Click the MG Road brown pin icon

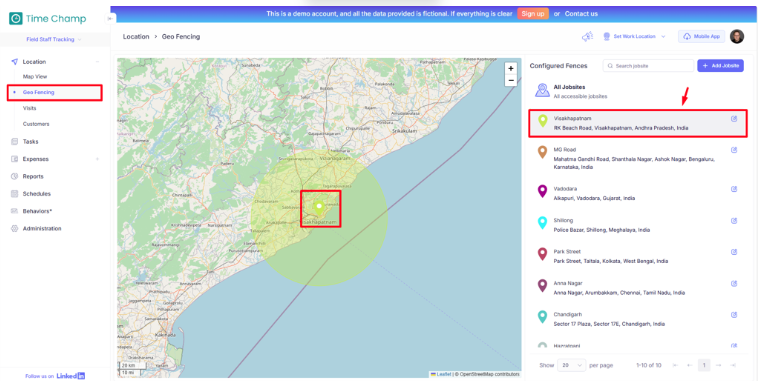(543, 152)
